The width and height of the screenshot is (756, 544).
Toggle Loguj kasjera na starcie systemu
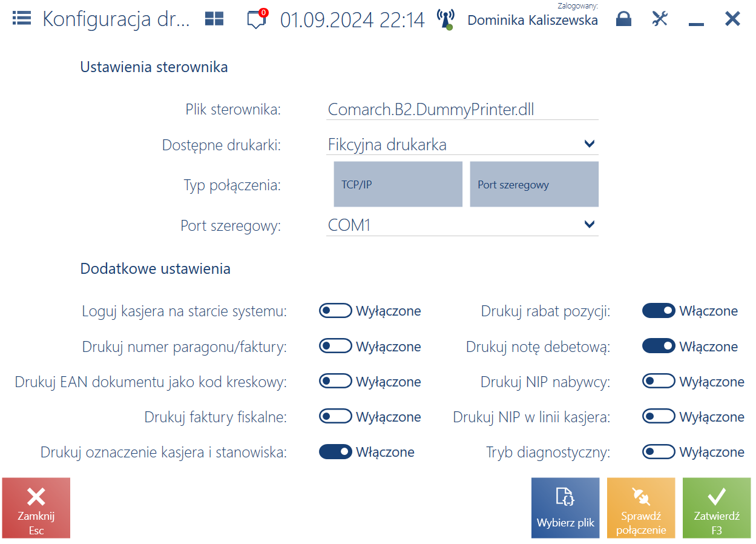[x=335, y=311]
